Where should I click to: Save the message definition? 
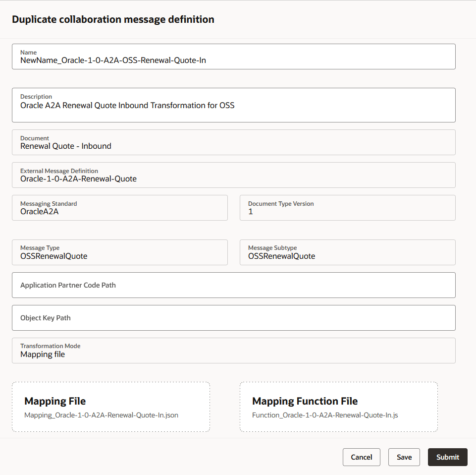(404, 457)
